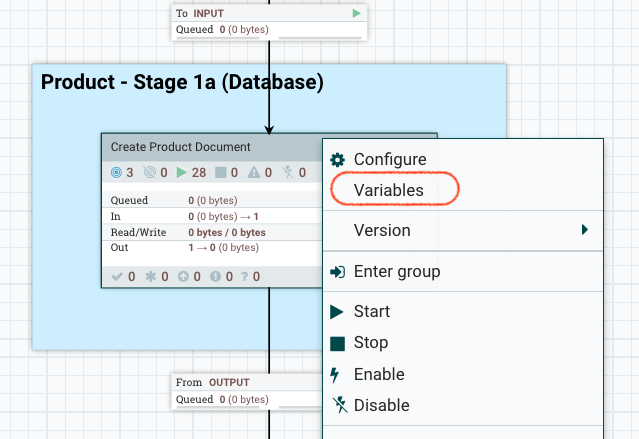Image resolution: width=639 pixels, height=439 pixels.
Task: Click the up-to-date checkmark version icon
Action: (117, 276)
